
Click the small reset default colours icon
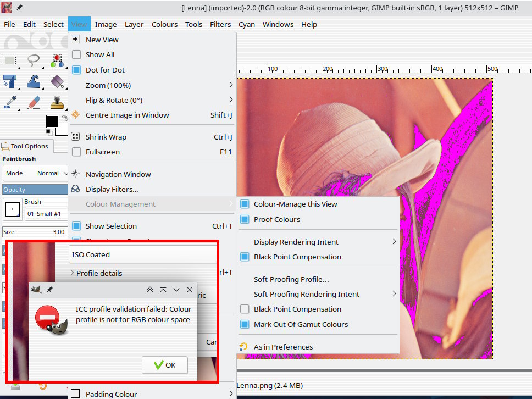48,132
